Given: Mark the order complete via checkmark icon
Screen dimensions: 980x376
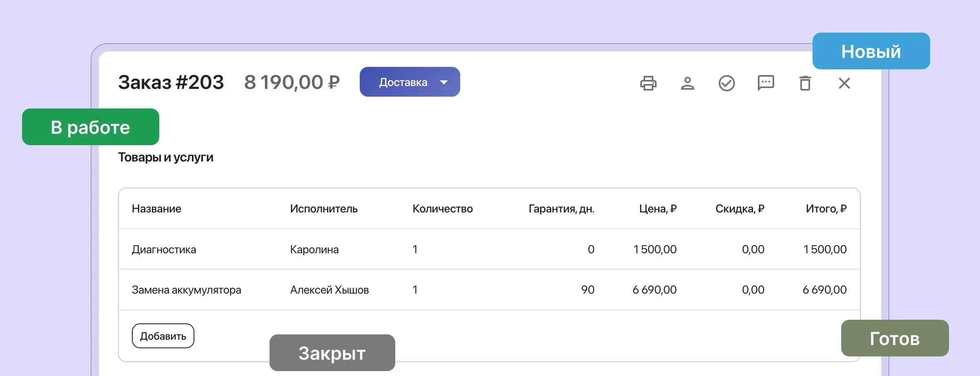Looking at the screenshot, I should click(x=726, y=83).
